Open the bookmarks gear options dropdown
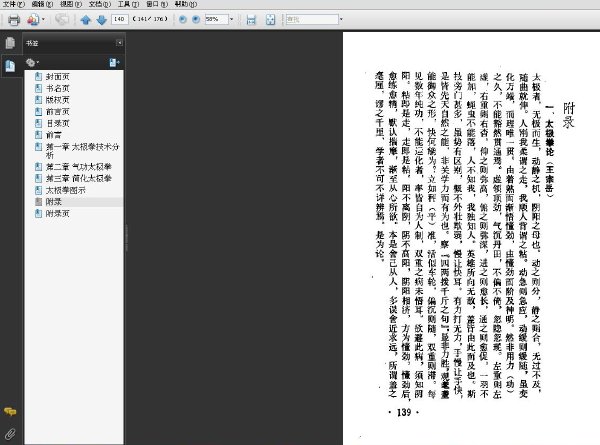600x445 pixels. click(x=32, y=62)
